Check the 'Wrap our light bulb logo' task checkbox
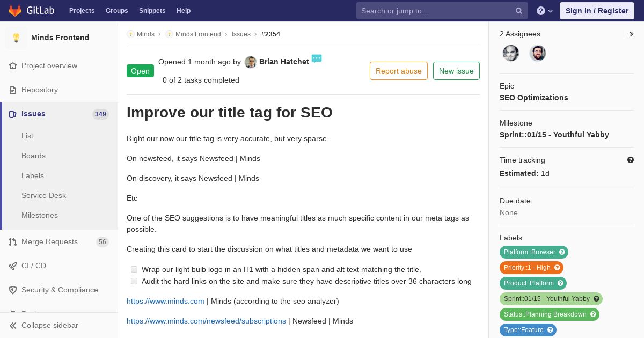The image size is (644, 338). pyautogui.click(x=134, y=269)
